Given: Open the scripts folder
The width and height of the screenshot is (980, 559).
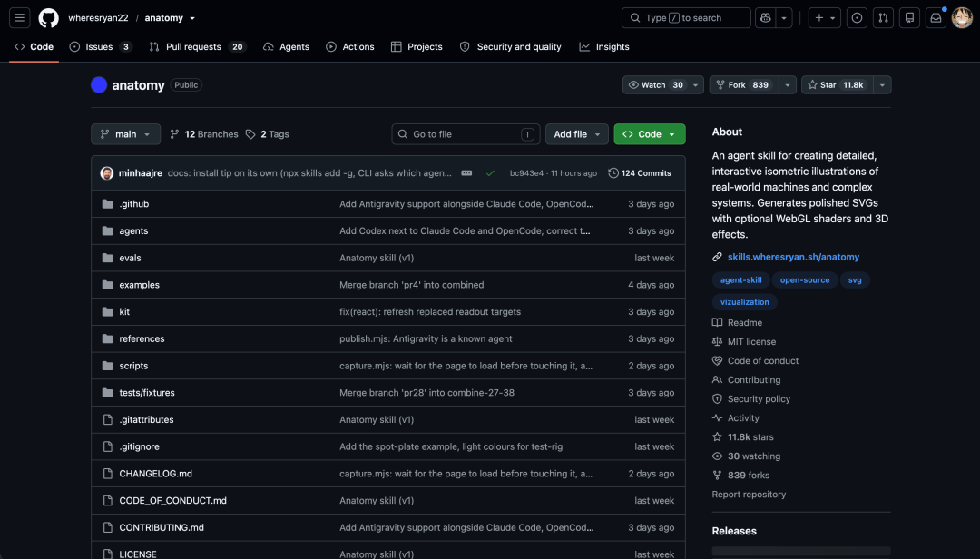Looking at the screenshot, I should (133, 365).
